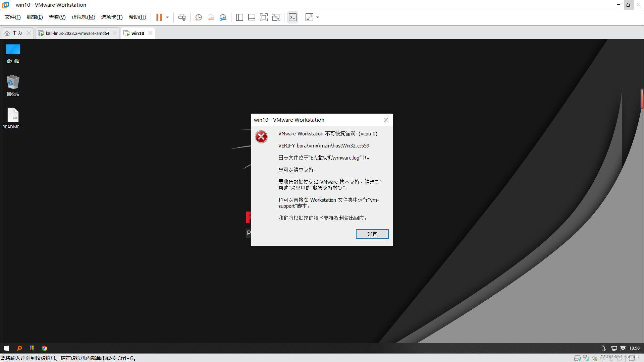This screenshot has width=644, height=362.
Task: Take a snapshot of the VM
Action: pos(198,17)
